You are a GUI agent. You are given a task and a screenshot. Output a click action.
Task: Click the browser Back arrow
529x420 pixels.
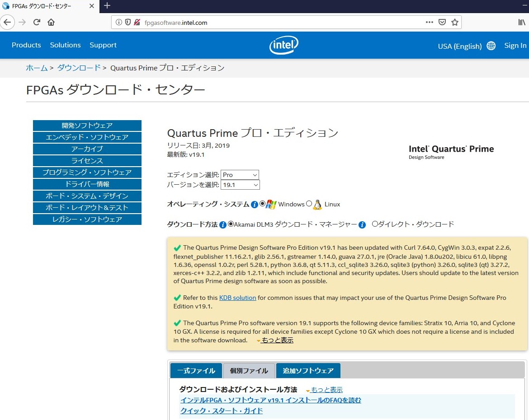point(7,22)
